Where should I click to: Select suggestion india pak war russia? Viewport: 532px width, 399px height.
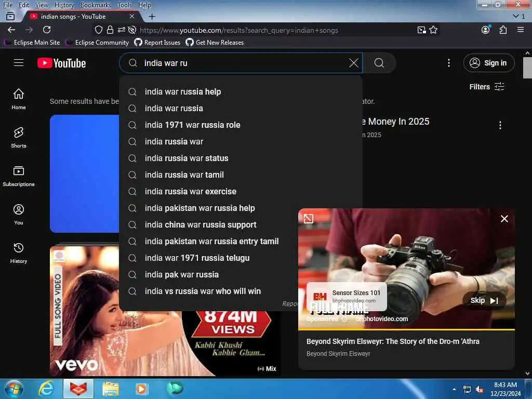click(208, 274)
